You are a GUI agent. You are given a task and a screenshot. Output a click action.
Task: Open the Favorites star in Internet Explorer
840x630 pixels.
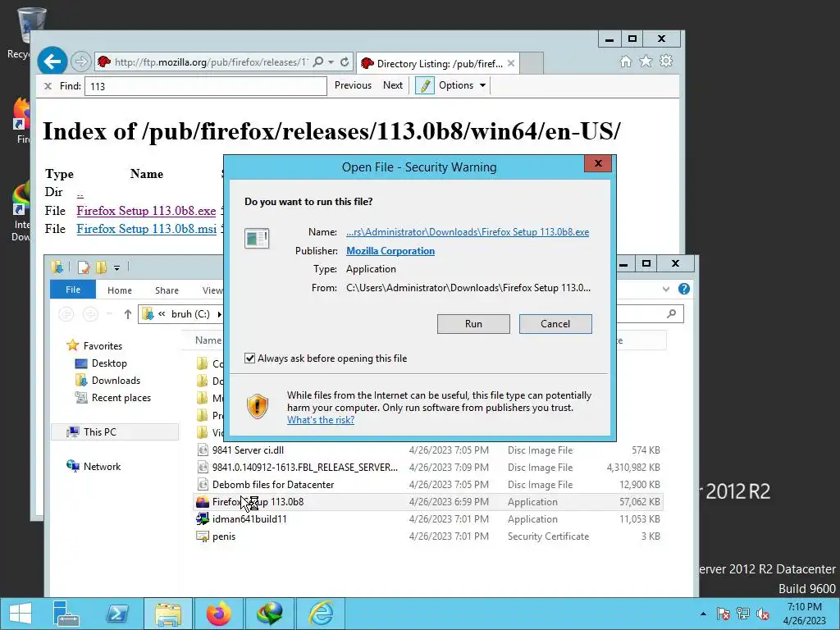point(646,62)
